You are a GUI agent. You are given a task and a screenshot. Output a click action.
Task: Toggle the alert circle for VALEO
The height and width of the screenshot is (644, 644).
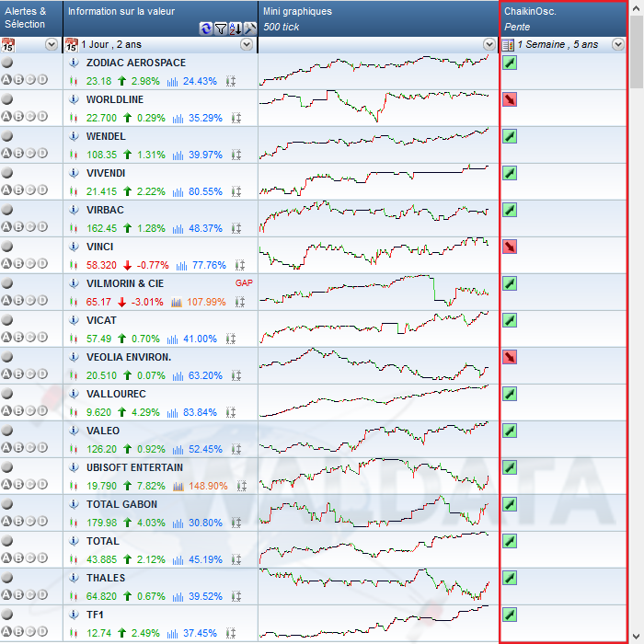pyautogui.click(x=7, y=431)
